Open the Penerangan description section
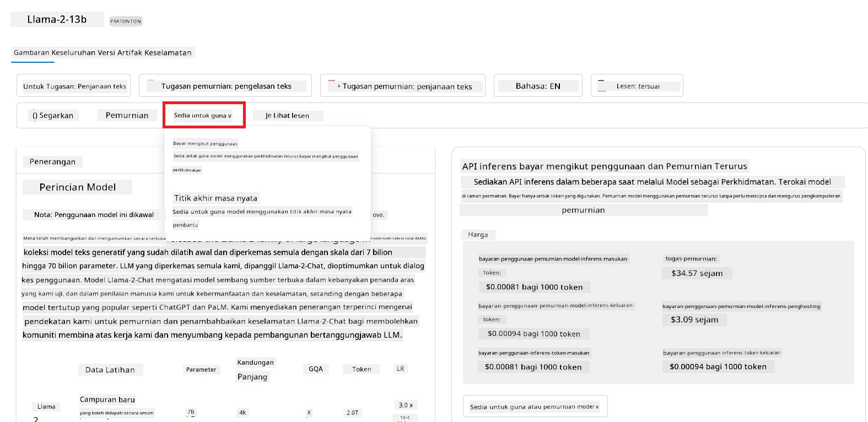The height and width of the screenshot is (422, 868). point(52,161)
